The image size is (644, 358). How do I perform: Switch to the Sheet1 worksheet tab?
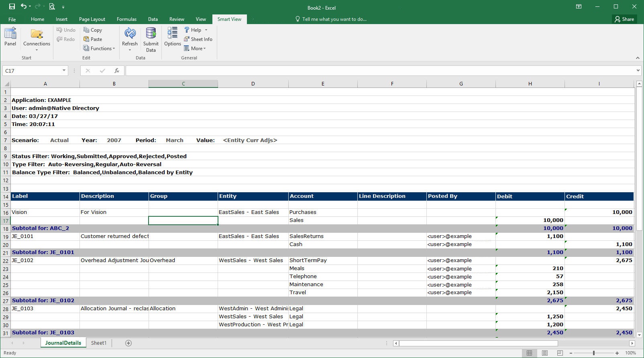(x=99, y=343)
